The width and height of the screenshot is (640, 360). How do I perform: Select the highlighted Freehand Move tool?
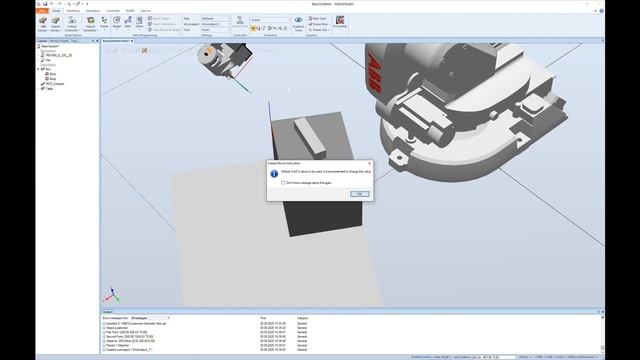[x=253, y=29]
